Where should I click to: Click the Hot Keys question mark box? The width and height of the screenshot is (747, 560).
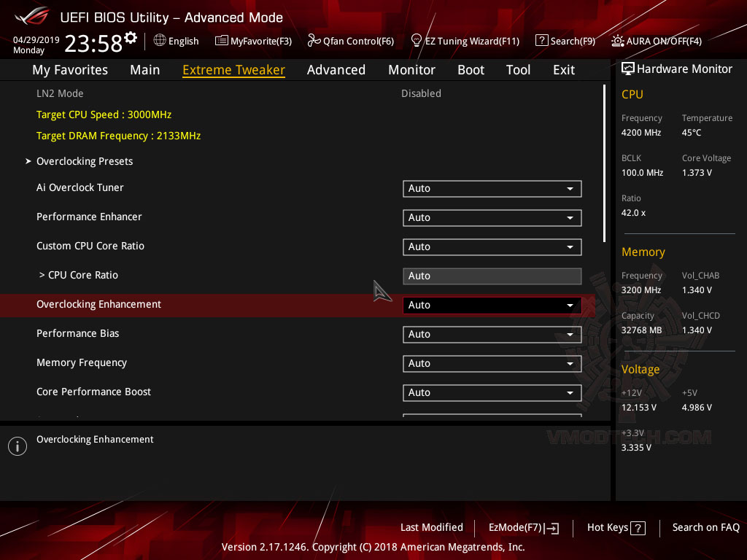point(638,528)
